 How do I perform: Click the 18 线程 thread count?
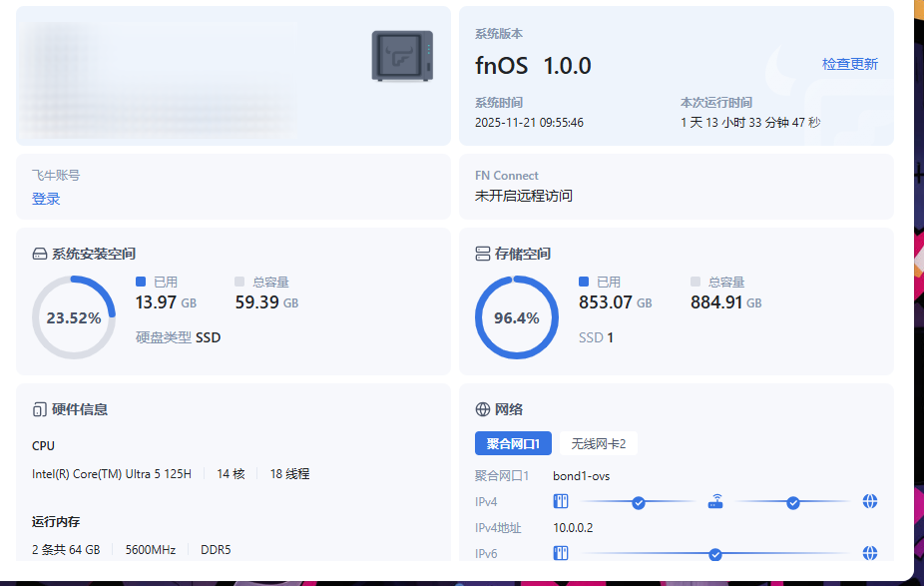(x=289, y=474)
